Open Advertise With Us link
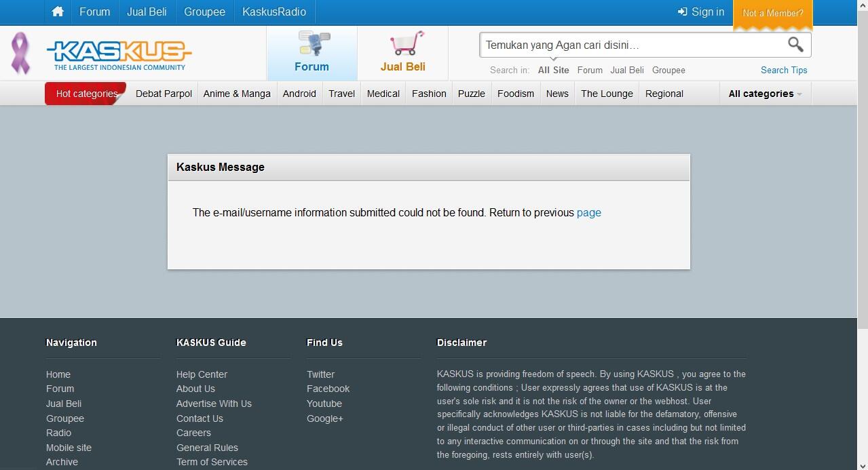The width and height of the screenshot is (868, 470). pos(214,404)
